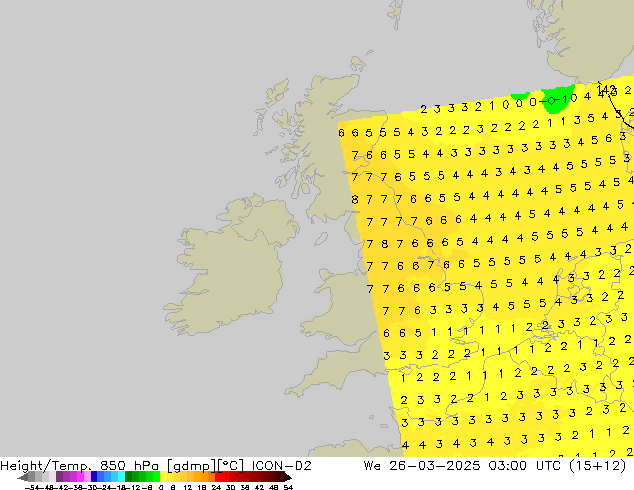
Task: Click the 03:00 time value
Action: click(507, 466)
